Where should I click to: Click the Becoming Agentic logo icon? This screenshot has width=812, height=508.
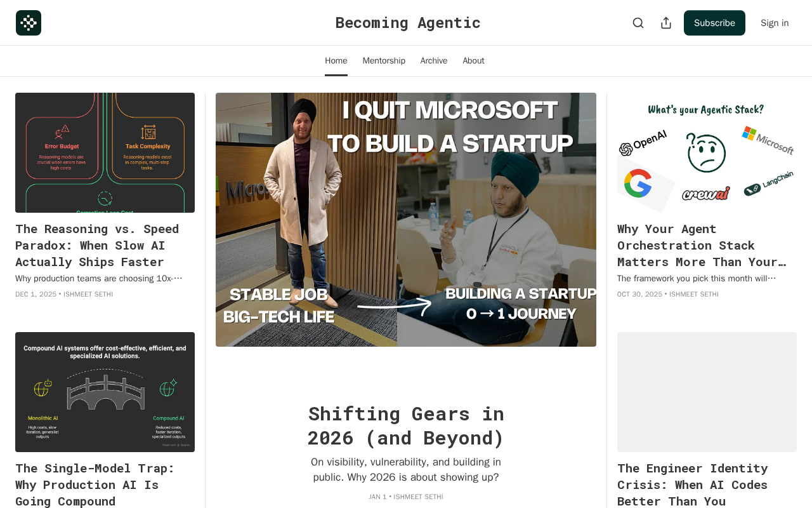(x=29, y=23)
